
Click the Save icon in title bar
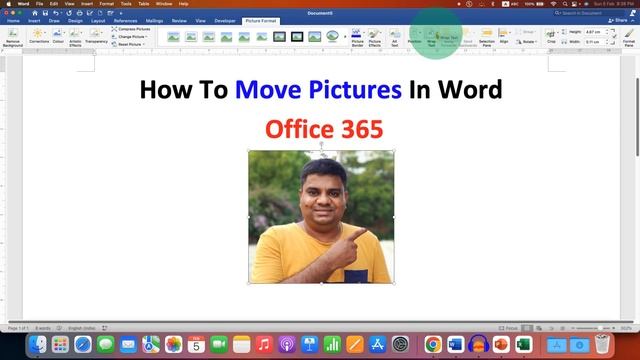(45, 13)
